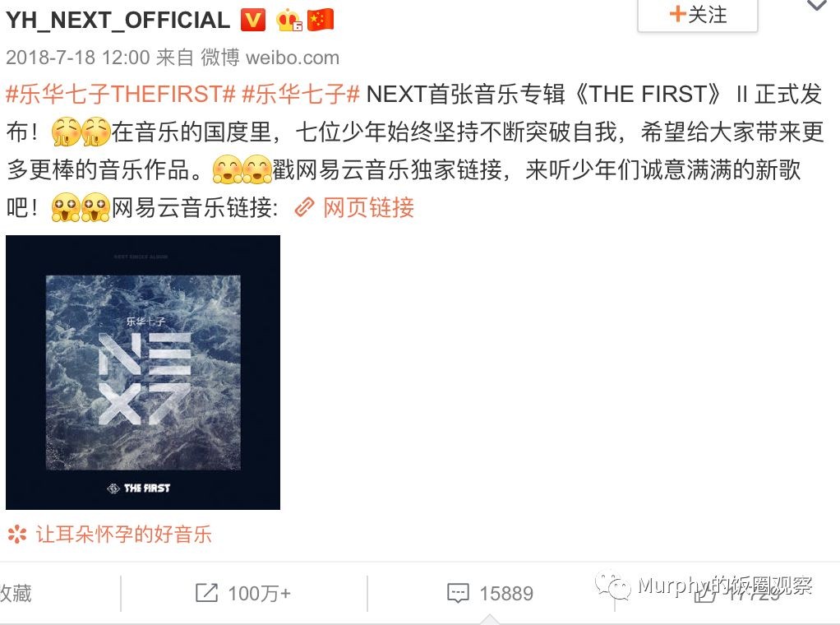Open the 网页链接 web link
840x625 pixels.
[x=368, y=207]
